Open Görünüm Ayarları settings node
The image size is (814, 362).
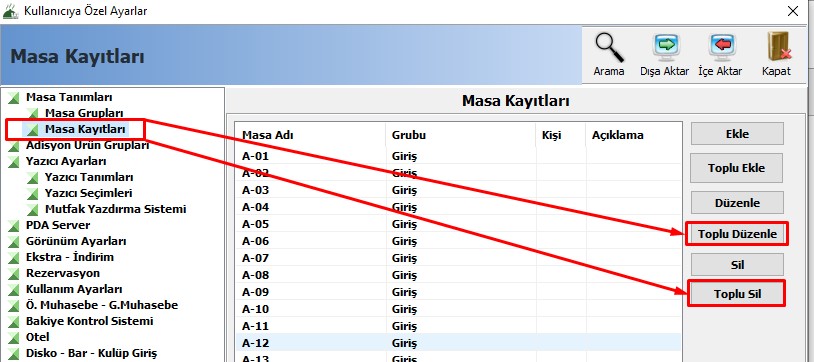point(76,242)
